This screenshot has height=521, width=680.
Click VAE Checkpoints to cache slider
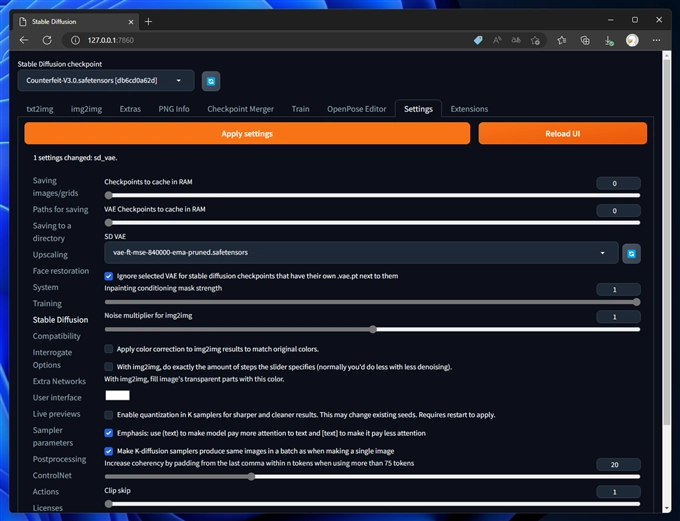tap(373, 223)
